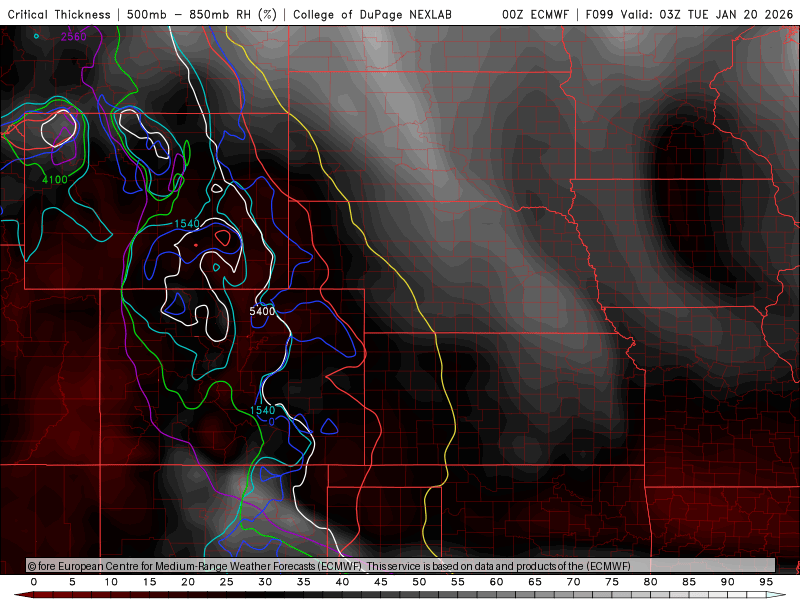The height and width of the screenshot is (600, 800).
Task: Click the purple "2560" contour label
Action: tap(73, 37)
